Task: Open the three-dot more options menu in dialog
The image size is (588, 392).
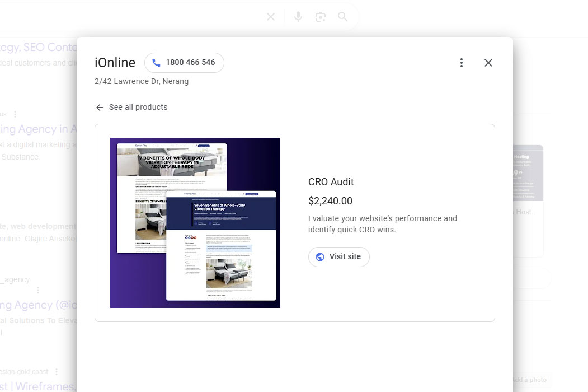Action: (x=462, y=63)
